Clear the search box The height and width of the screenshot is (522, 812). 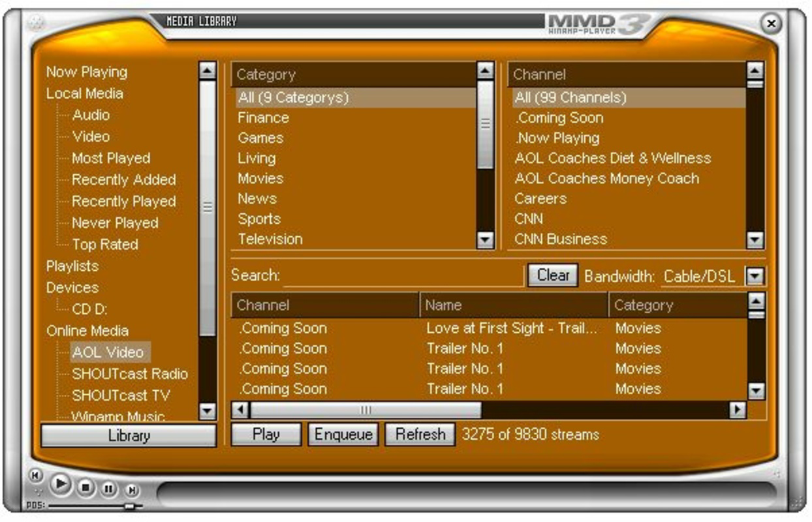pos(553,275)
